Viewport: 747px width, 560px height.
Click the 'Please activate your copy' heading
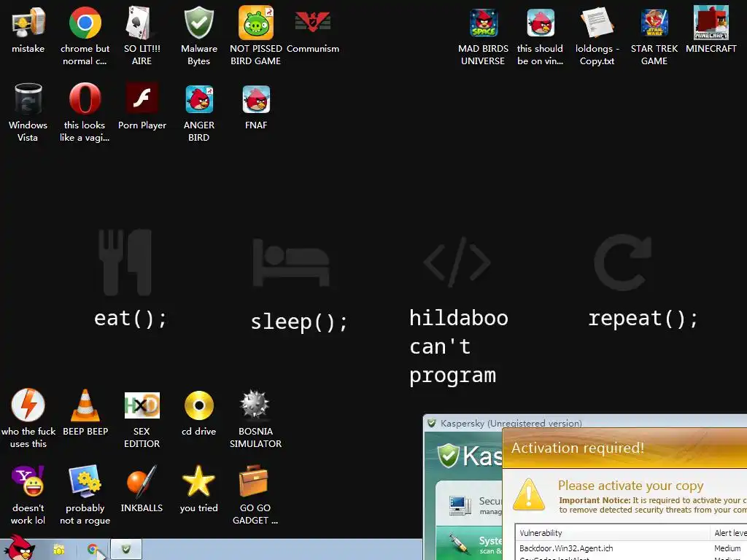coord(630,485)
